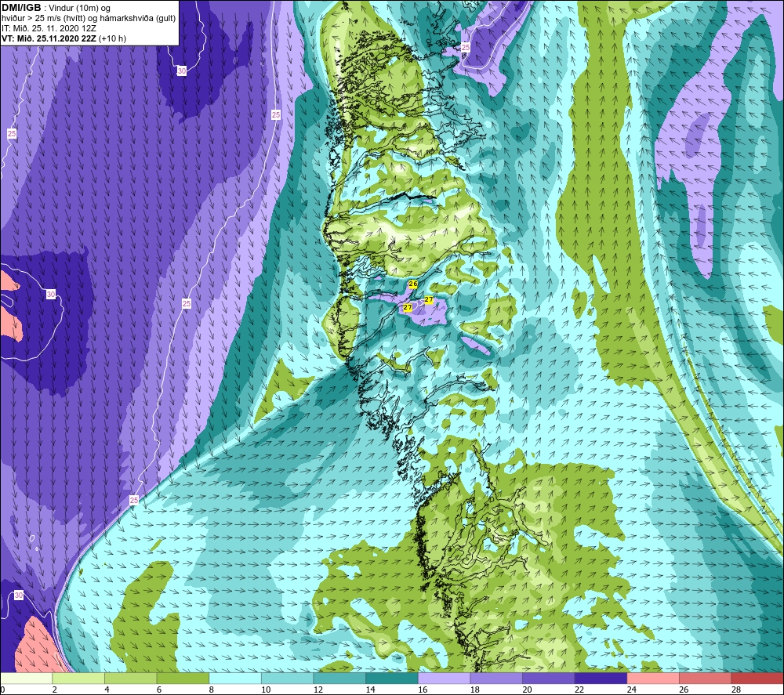Click the '22' tick label on color scale

[x=579, y=690]
